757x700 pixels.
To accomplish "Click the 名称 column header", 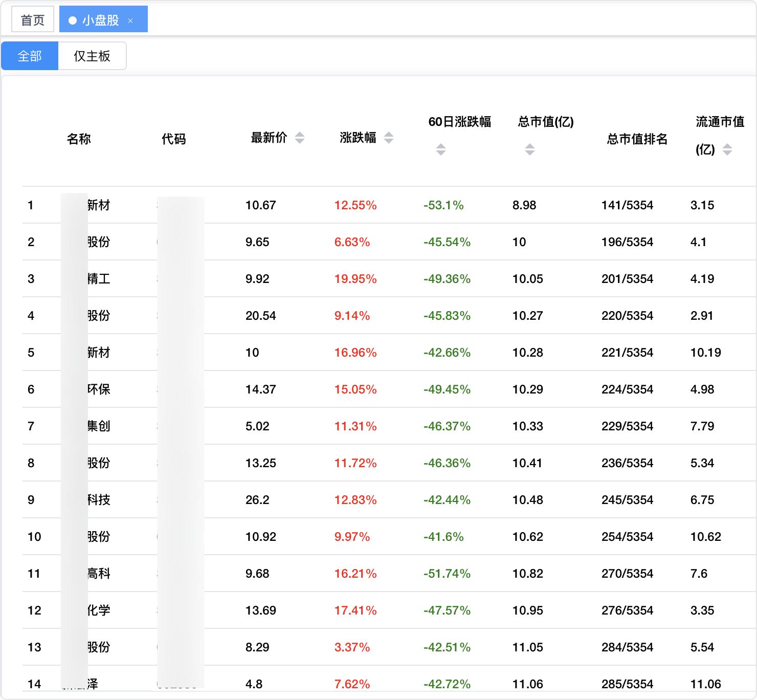I will point(79,139).
